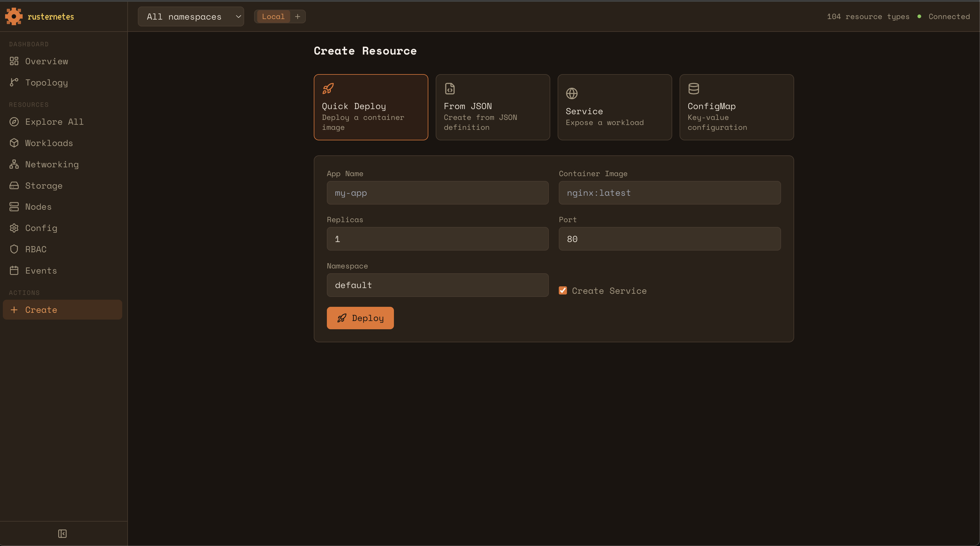
Task: Click the rusternetes gear logo icon
Action: (x=14, y=16)
